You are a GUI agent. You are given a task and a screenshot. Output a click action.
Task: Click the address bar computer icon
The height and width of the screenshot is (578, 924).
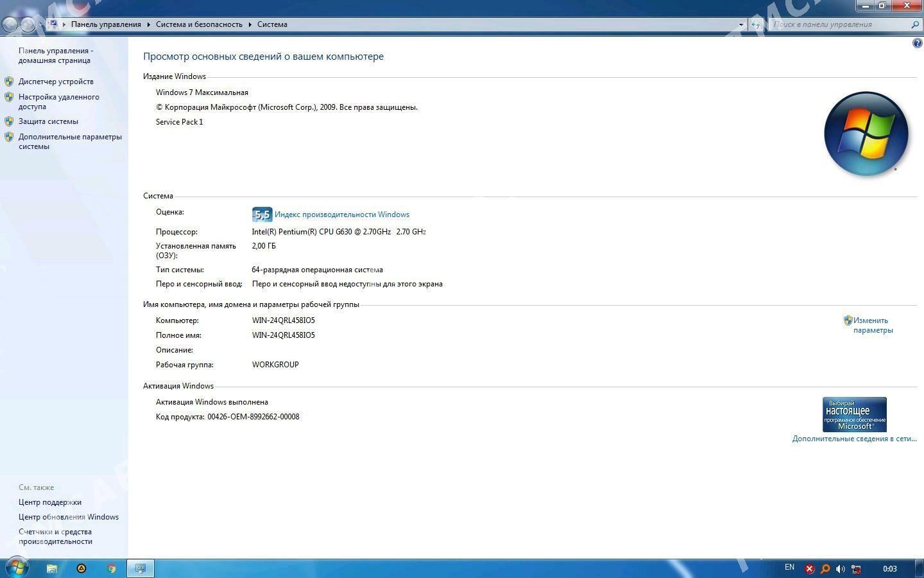point(53,24)
